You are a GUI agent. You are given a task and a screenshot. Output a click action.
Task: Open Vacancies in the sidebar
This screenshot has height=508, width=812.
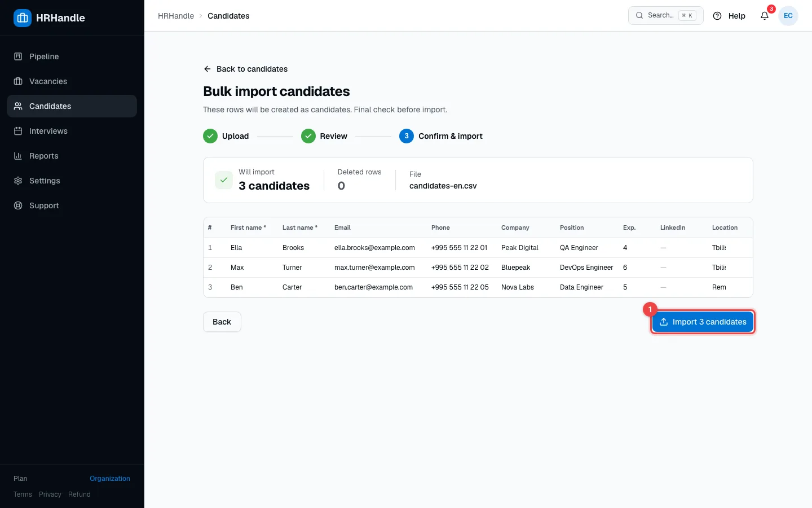pos(72,81)
